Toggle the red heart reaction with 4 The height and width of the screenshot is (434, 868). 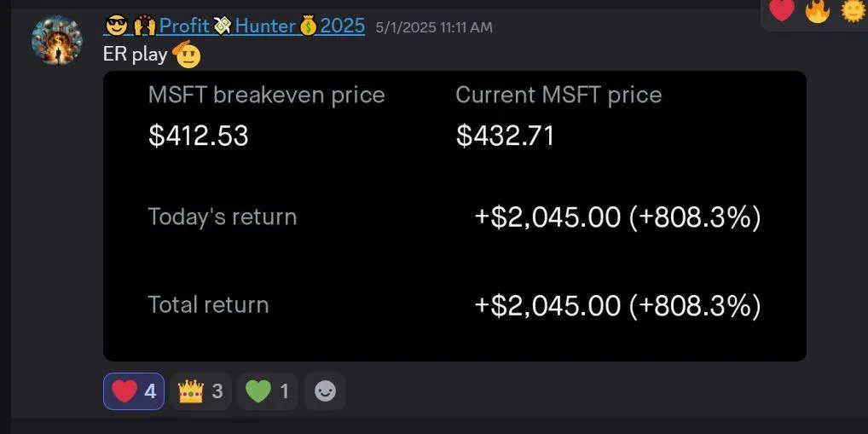tap(134, 391)
